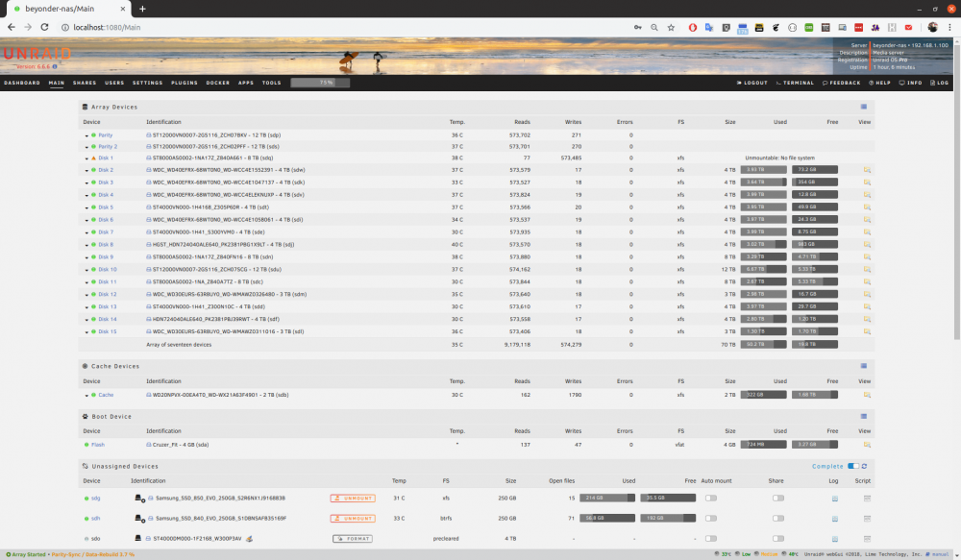Open browser zoom magnifier icon
The width and height of the screenshot is (961, 560).
pos(653,28)
